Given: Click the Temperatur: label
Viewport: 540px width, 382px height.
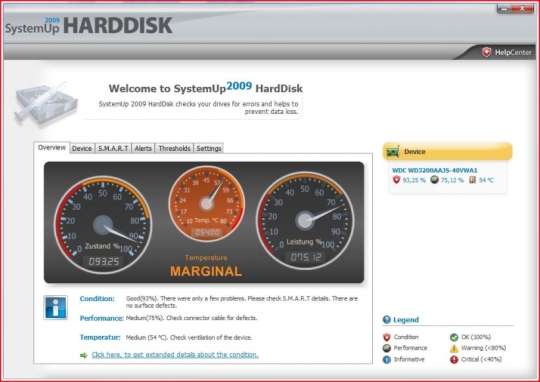Looking at the screenshot, I should point(100,337).
